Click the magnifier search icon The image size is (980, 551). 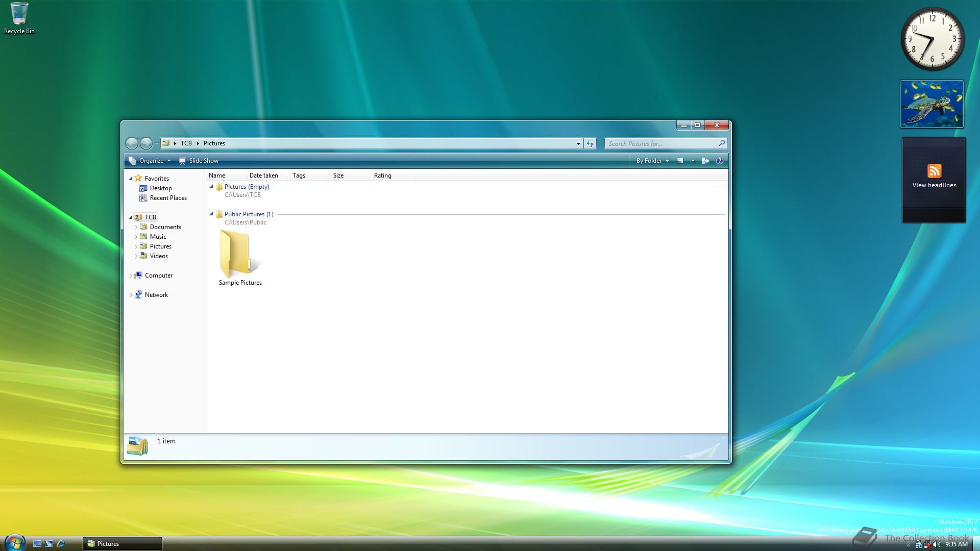click(x=722, y=143)
